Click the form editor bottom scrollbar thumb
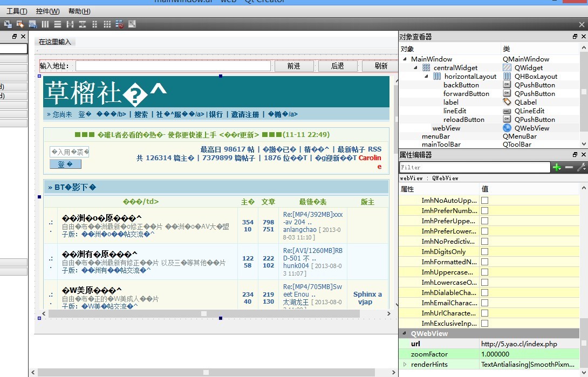This screenshot has width=588, height=377. 206,373
